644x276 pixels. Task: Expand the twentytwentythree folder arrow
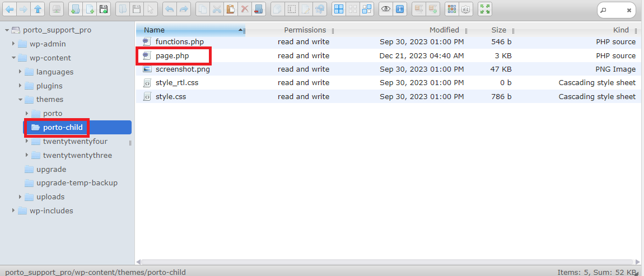[x=27, y=155]
